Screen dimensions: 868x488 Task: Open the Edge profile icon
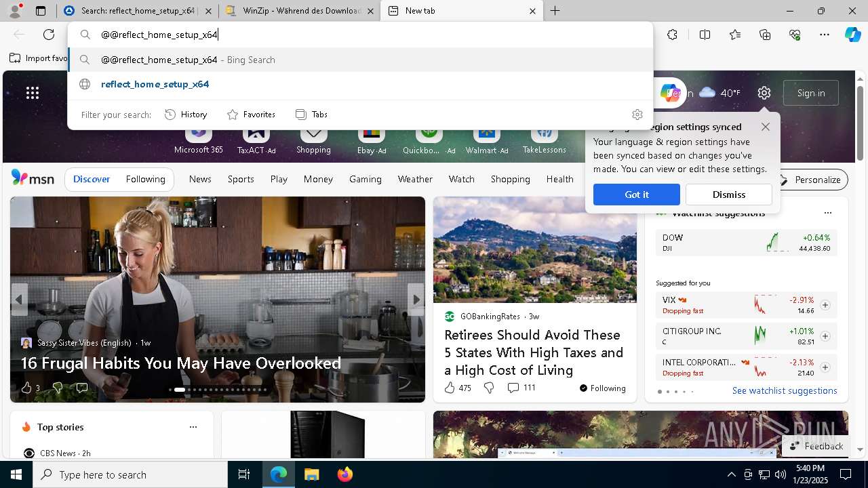(15, 11)
